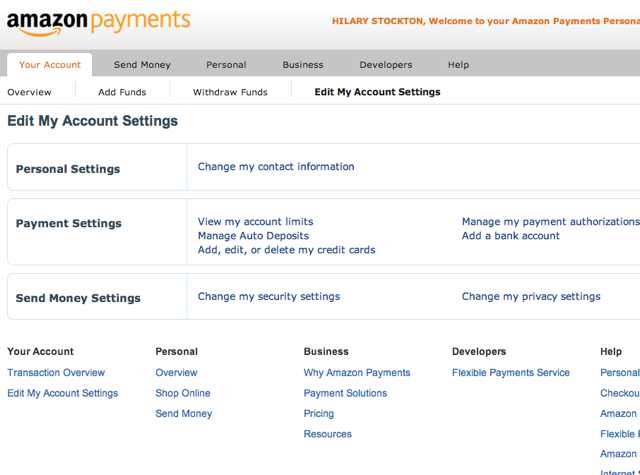
Task: Open the Withdraw Funds page
Action: [x=230, y=92]
